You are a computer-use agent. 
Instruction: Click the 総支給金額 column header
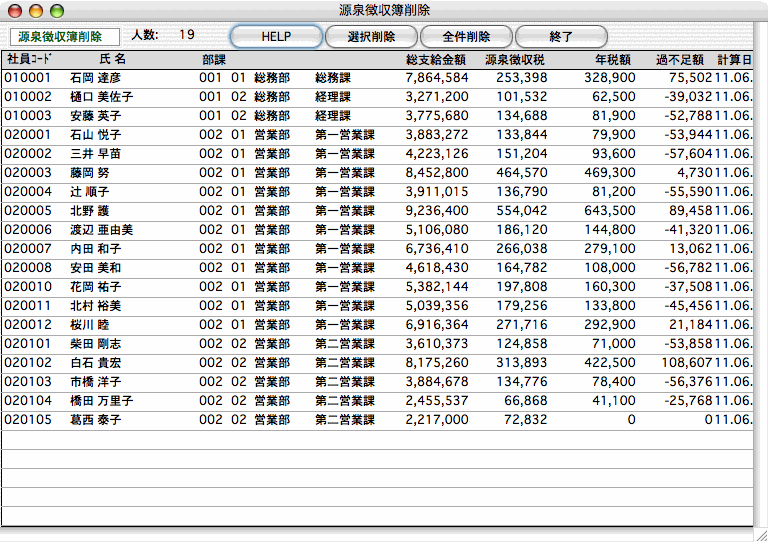pyautogui.click(x=436, y=60)
